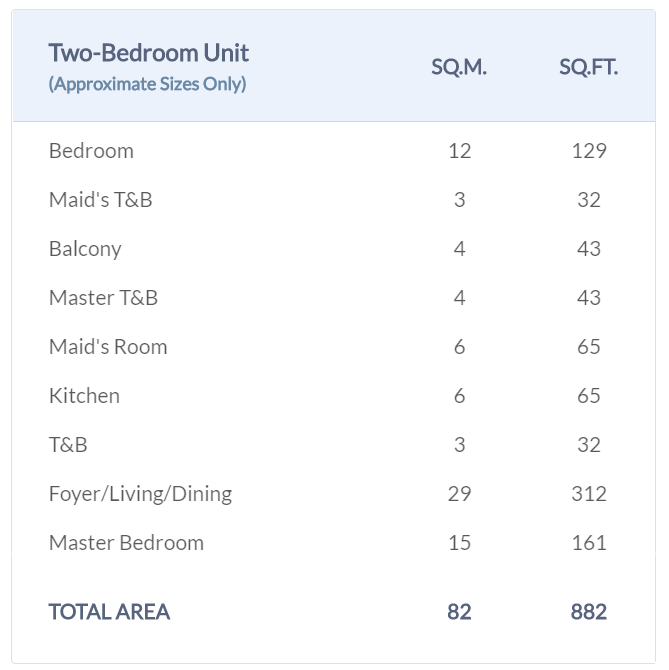Click the 29 sq.m. Foyer/Living/Dining value

click(x=459, y=494)
